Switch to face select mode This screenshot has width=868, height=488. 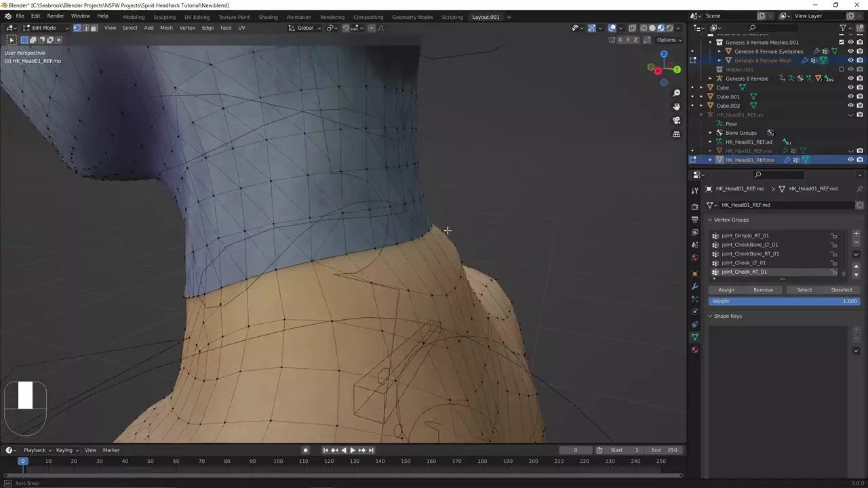(x=94, y=28)
